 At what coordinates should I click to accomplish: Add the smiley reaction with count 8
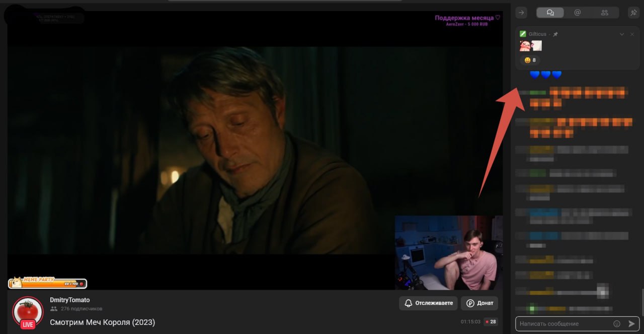point(530,60)
